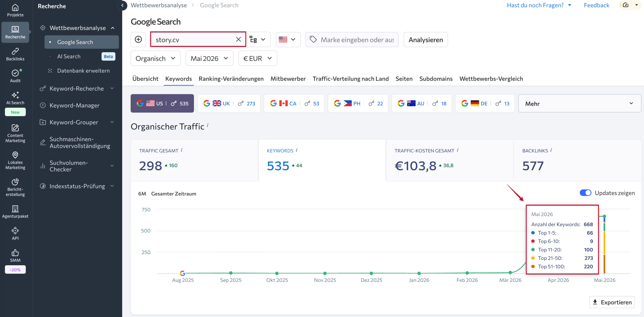This screenshot has width=644, height=317.
Task: Open Berichterstellung icon
Action: click(15, 187)
